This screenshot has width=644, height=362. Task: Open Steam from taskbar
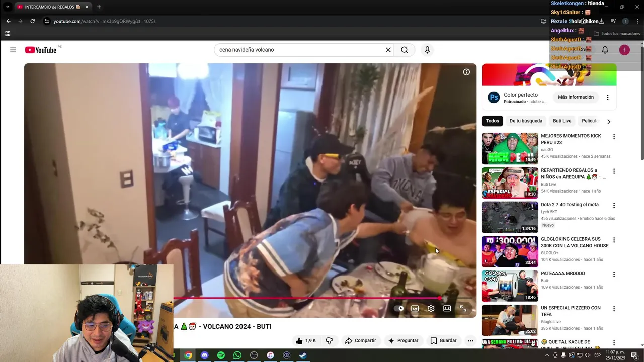pos(303,355)
